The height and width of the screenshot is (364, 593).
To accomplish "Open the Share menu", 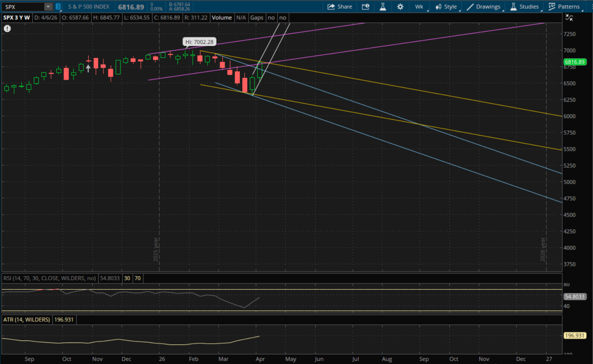I will click(340, 6).
